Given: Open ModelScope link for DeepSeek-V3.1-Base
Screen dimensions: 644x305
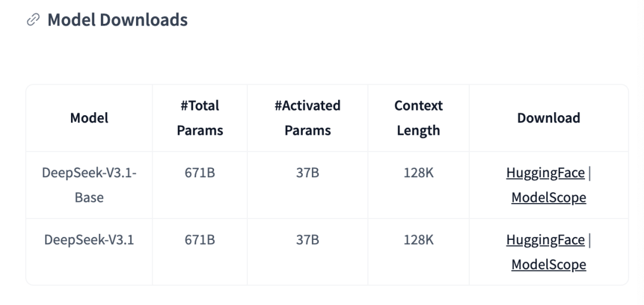Looking at the screenshot, I should pos(549,198).
